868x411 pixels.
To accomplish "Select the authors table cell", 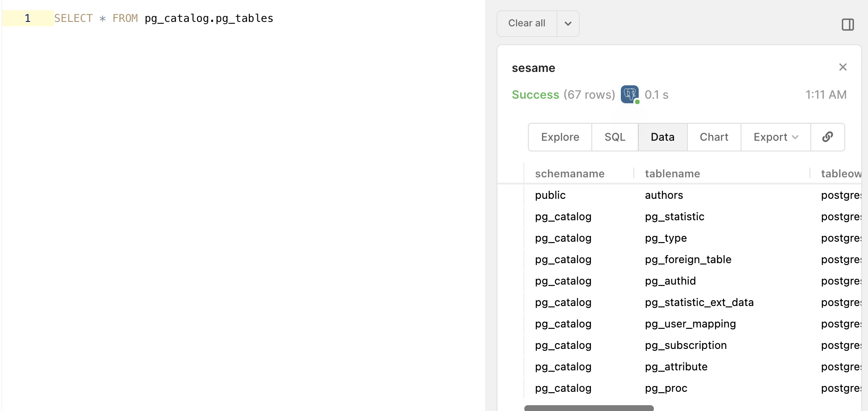I will 664,195.
